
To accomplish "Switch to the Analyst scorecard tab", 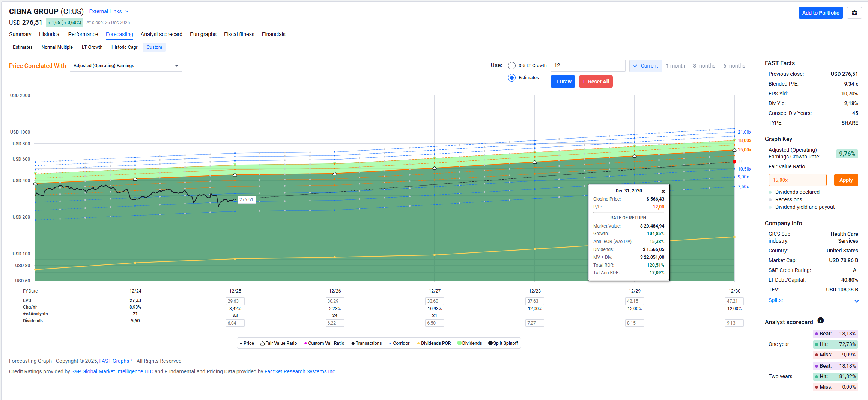I will click(x=161, y=34).
